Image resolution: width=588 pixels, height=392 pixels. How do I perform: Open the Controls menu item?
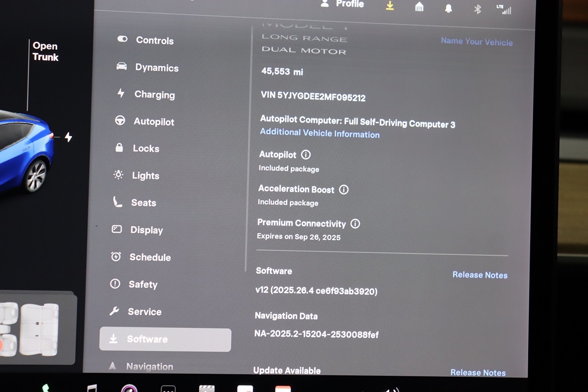(146, 40)
